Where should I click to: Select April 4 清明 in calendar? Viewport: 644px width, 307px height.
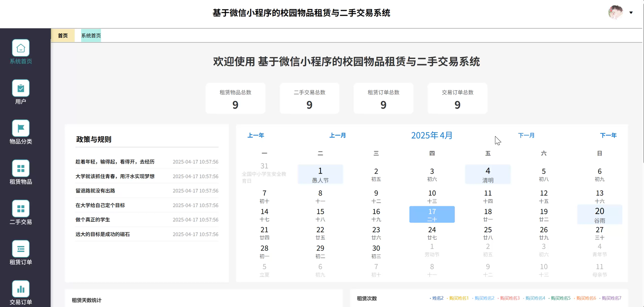[488, 174]
